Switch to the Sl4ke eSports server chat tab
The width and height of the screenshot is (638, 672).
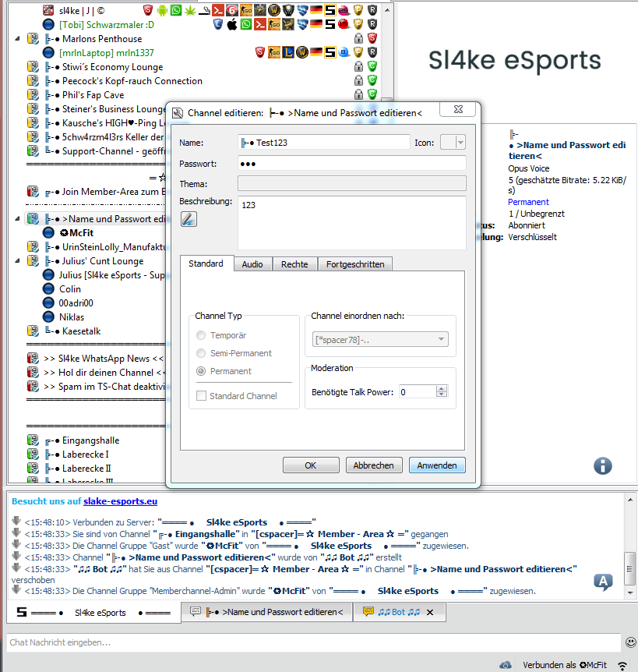(x=93, y=613)
